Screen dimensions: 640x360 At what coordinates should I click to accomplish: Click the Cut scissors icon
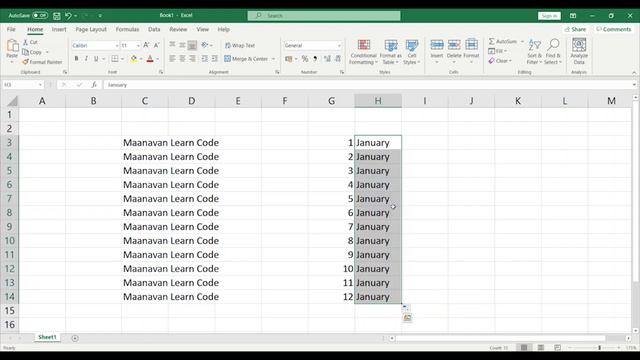pyautogui.click(x=25, y=42)
